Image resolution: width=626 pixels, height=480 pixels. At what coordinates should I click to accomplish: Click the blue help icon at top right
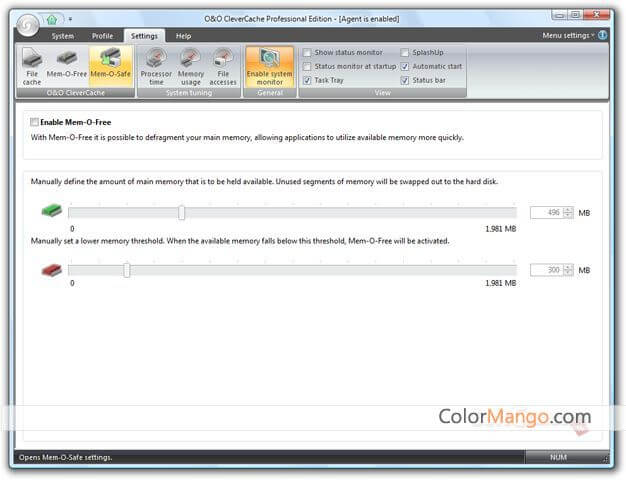coord(603,35)
